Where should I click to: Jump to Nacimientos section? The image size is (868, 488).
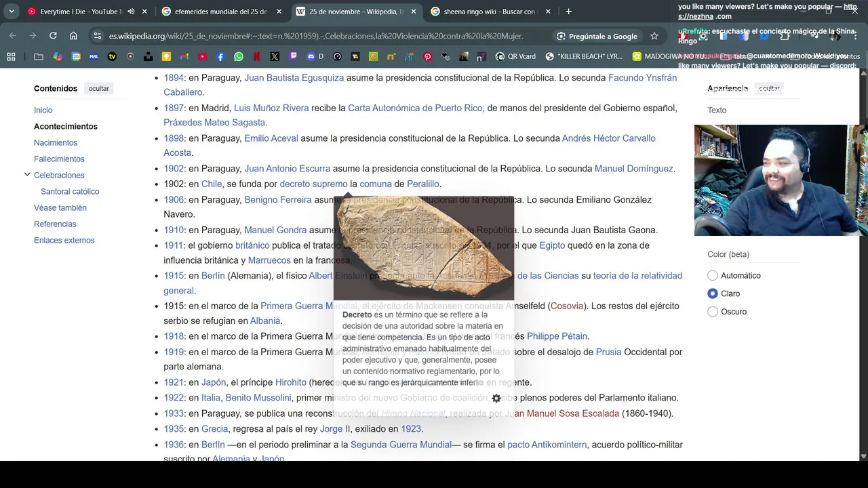[56, 142]
